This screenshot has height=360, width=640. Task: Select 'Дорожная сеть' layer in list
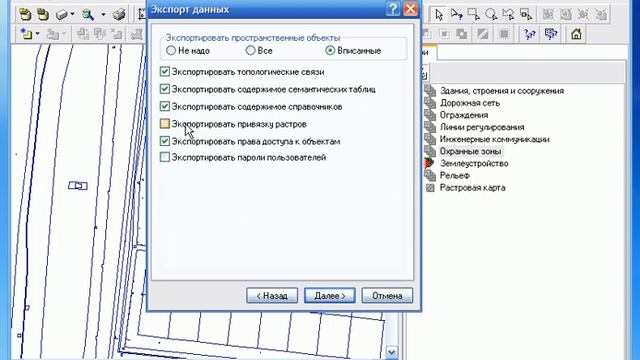point(470,103)
